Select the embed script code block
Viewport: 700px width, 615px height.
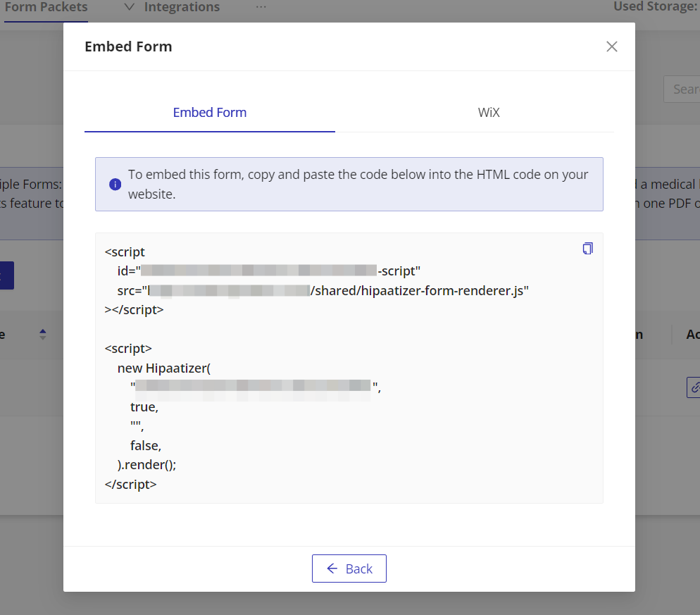click(349, 367)
